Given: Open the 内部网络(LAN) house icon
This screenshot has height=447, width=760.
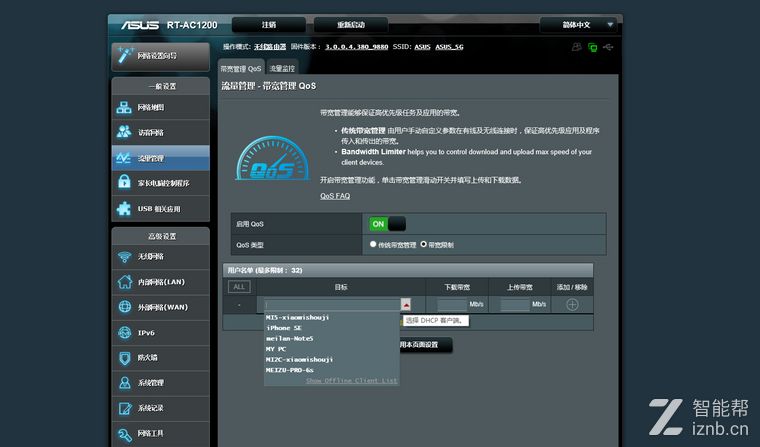Looking at the screenshot, I should tap(125, 282).
